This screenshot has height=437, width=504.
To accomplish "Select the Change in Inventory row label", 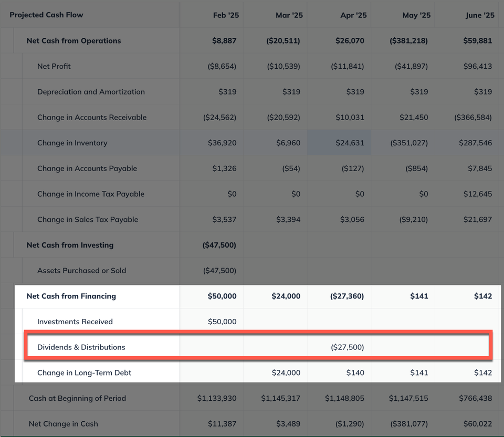I will 72,143.
